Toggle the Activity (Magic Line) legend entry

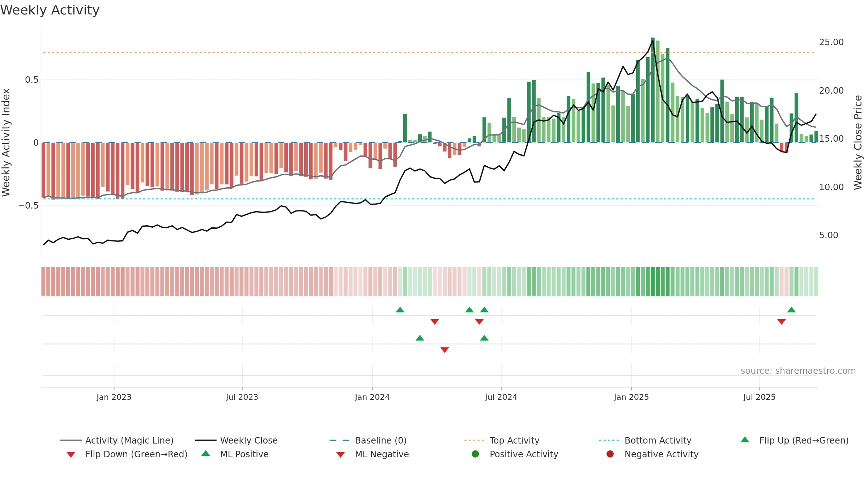point(117,440)
